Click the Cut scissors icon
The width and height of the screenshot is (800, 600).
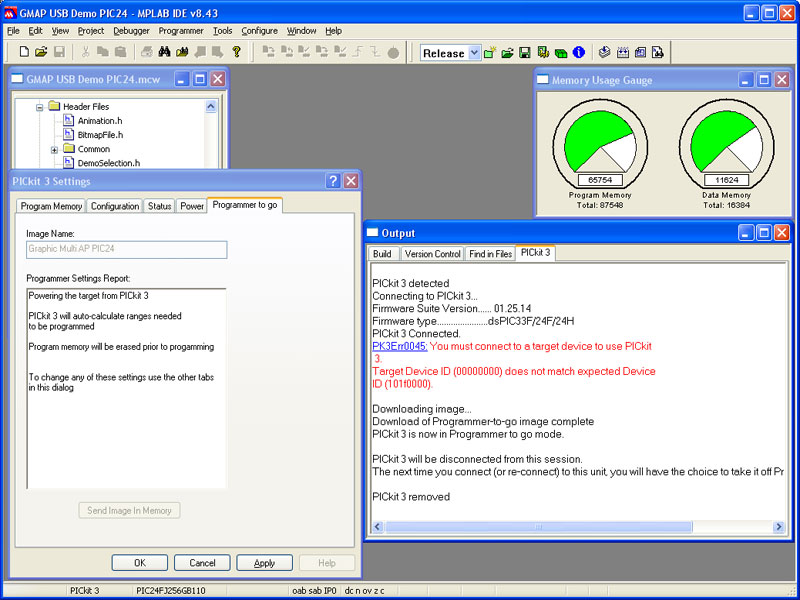point(85,52)
